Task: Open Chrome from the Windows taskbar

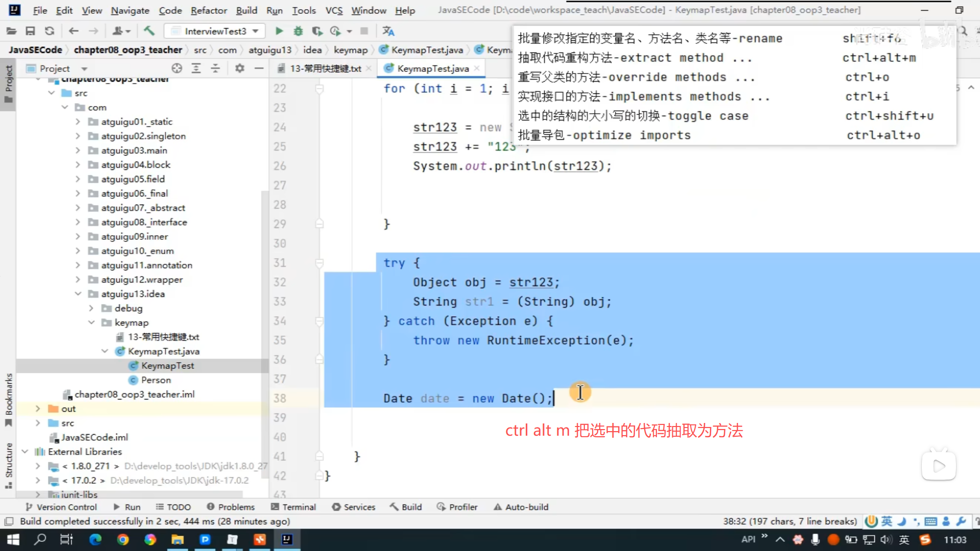Action: coord(122,539)
